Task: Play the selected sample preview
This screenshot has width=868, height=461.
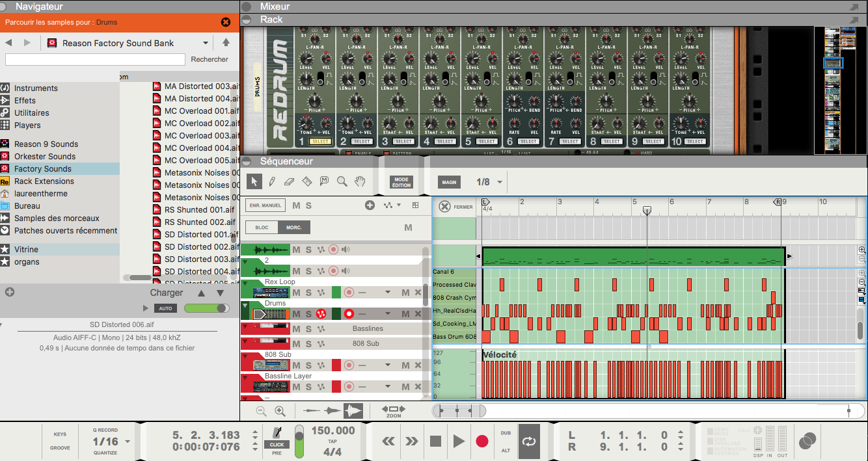Action: pos(146,308)
